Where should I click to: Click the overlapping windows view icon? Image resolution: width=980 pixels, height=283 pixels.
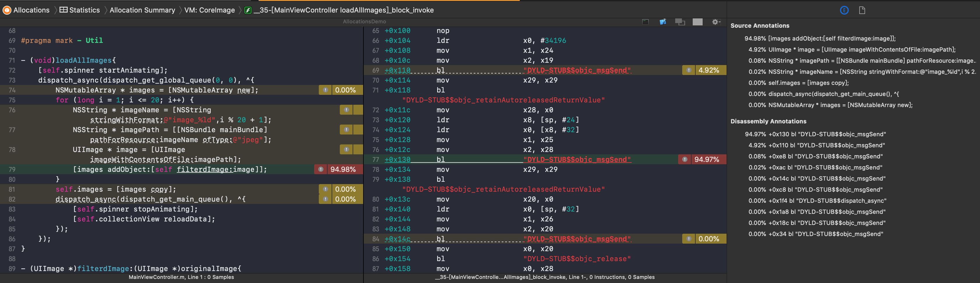(680, 22)
